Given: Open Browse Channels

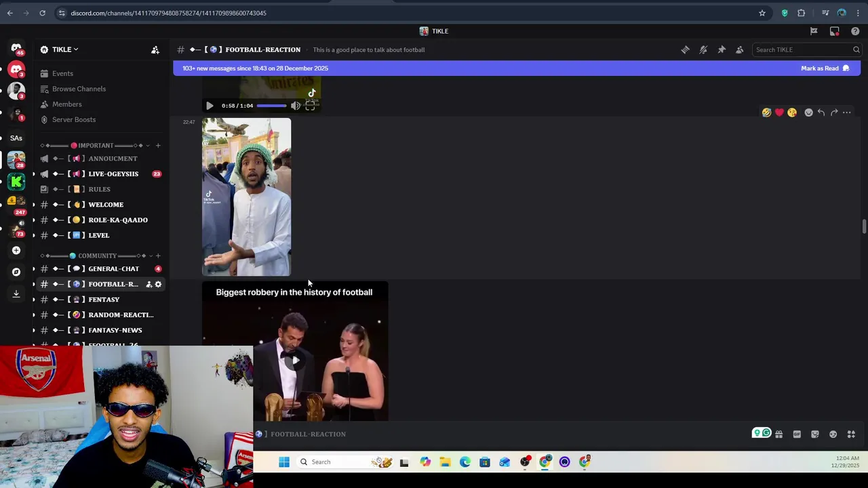Looking at the screenshot, I should click(x=100, y=89).
